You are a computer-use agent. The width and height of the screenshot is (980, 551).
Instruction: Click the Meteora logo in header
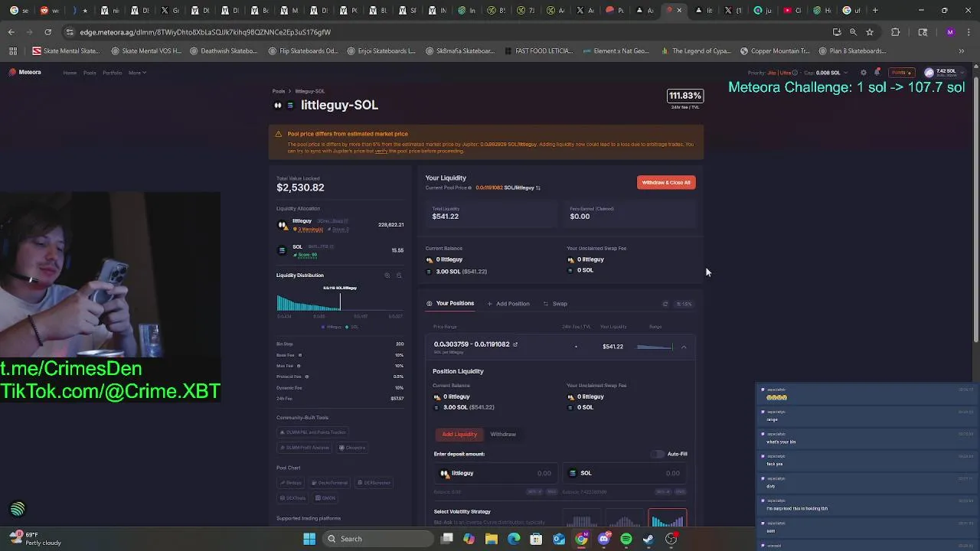pyautogui.click(x=24, y=72)
